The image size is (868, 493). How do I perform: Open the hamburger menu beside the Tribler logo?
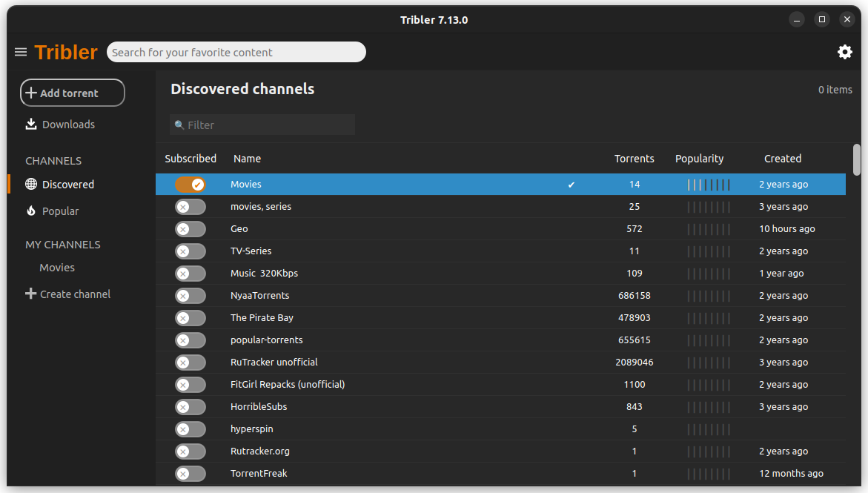(21, 52)
